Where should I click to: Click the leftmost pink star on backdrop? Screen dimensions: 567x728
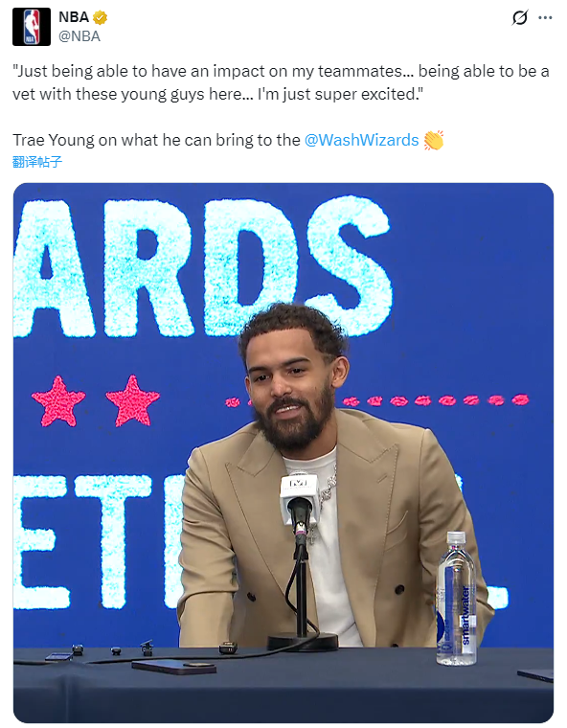58,401
